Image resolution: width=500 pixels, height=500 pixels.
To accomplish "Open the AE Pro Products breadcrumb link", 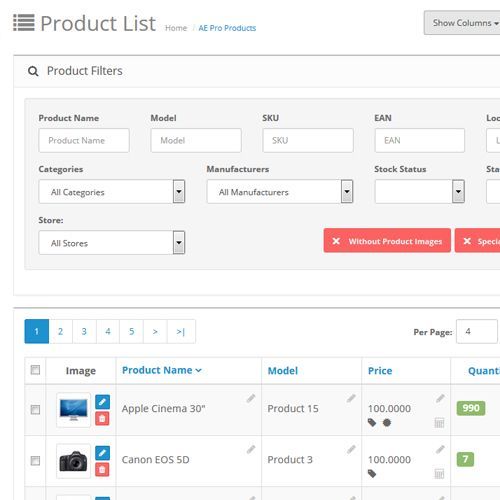I will click(227, 28).
